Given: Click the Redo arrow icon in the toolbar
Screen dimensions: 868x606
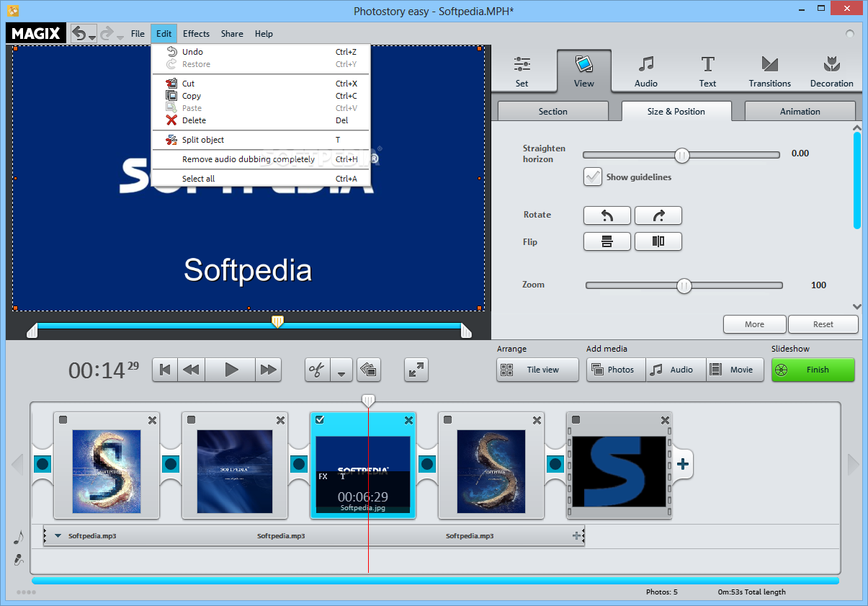Looking at the screenshot, I should click(107, 33).
